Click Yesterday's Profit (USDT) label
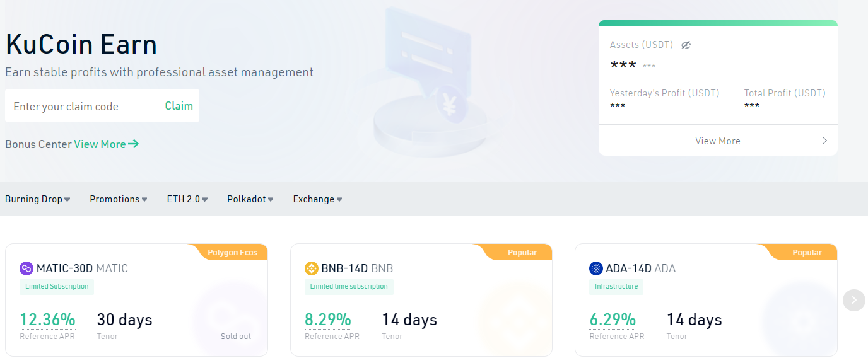The height and width of the screenshot is (363, 868). pyautogui.click(x=664, y=93)
